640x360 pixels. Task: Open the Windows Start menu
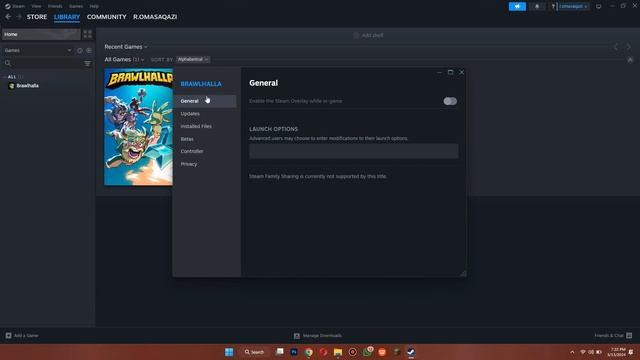click(229, 352)
